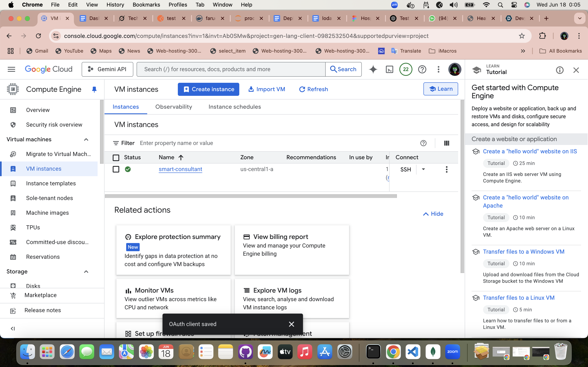Open the smart-consultant instance link
This screenshot has height=367, width=588.
pyautogui.click(x=180, y=169)
